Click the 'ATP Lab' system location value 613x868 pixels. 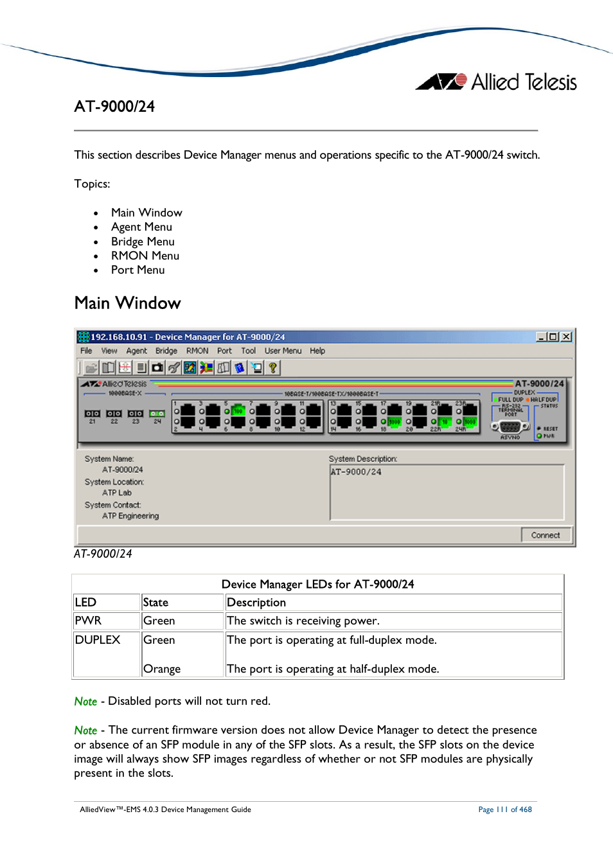pyautogui.click(x=117, y=493)
